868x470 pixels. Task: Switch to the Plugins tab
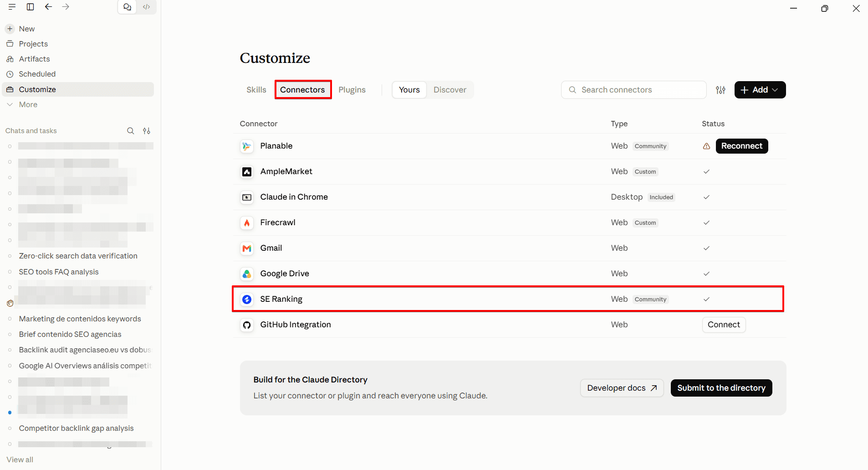pos(352,90)
